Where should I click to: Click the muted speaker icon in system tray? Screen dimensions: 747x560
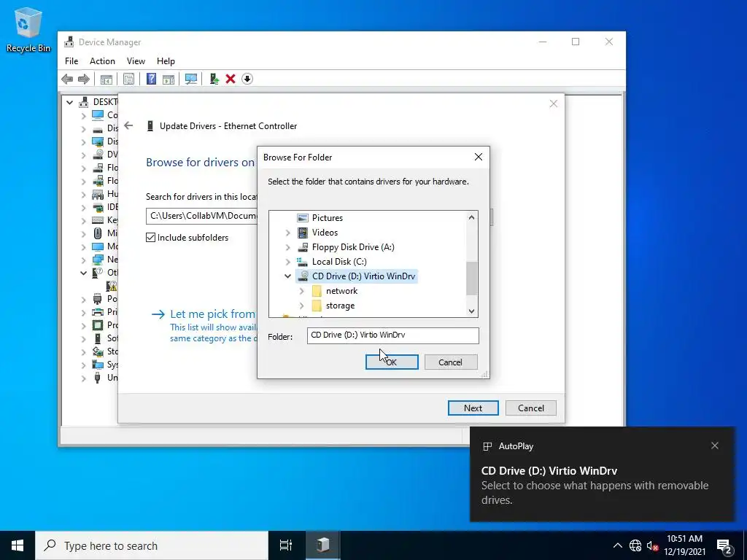click(x=652, y=545)
